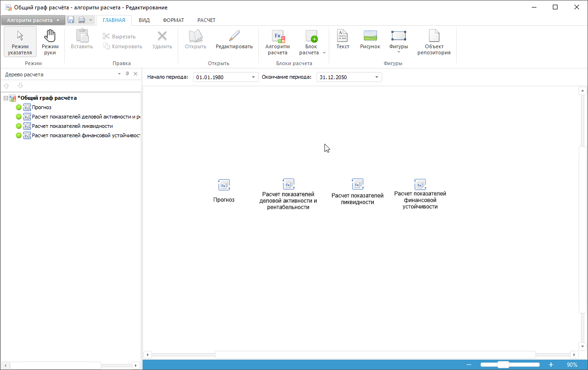This screenshot has width=588, height=370.
Task: Switch to the ВИД tab
Action: [x=144, y=20]
